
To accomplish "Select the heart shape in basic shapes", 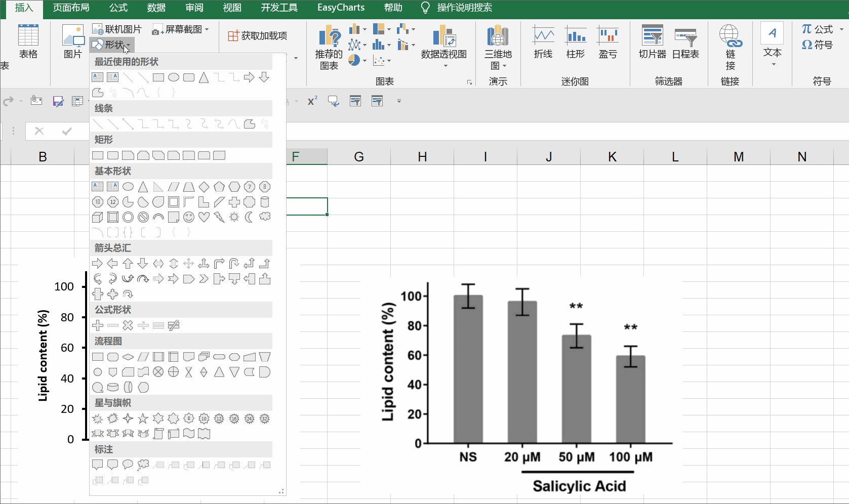I will [204, 217].
